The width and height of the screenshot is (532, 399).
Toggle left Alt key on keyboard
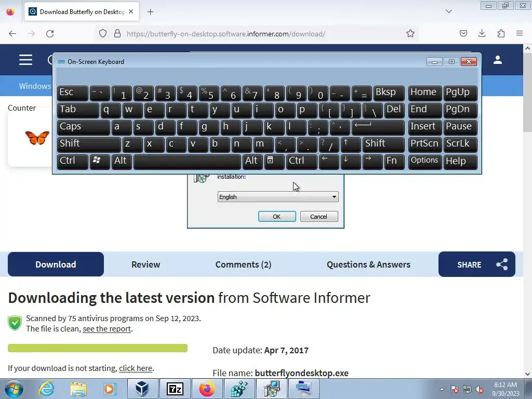tap(122, 161)
